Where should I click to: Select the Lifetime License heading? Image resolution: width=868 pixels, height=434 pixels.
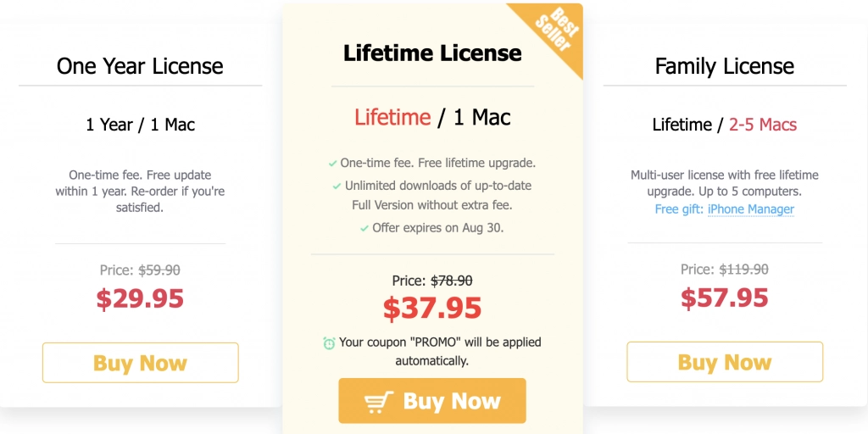coord(432,53)
